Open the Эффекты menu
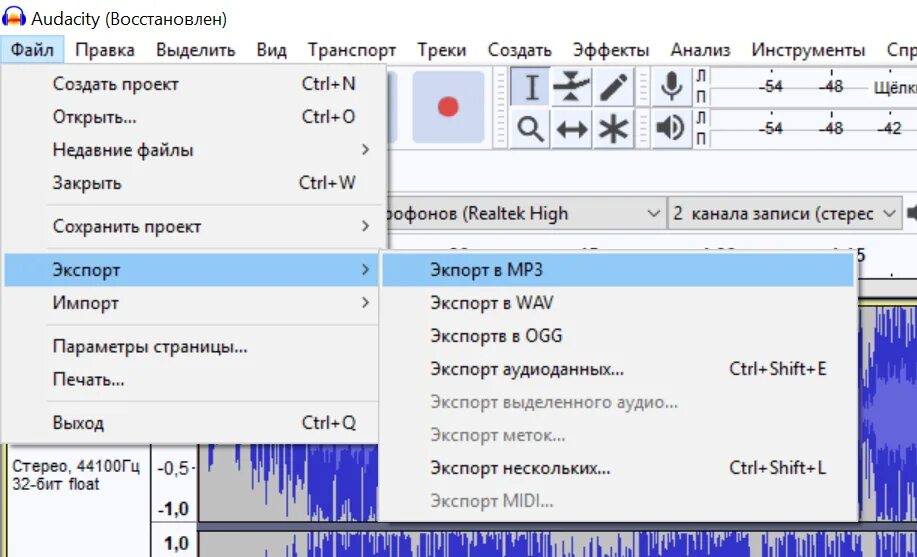 (611, 50)
